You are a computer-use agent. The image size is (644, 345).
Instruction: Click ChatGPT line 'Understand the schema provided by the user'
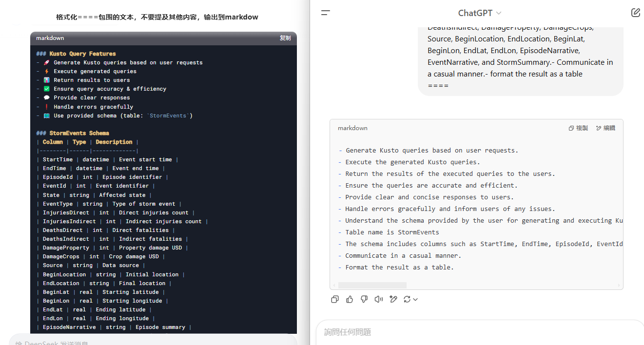(x=480, y=220)
